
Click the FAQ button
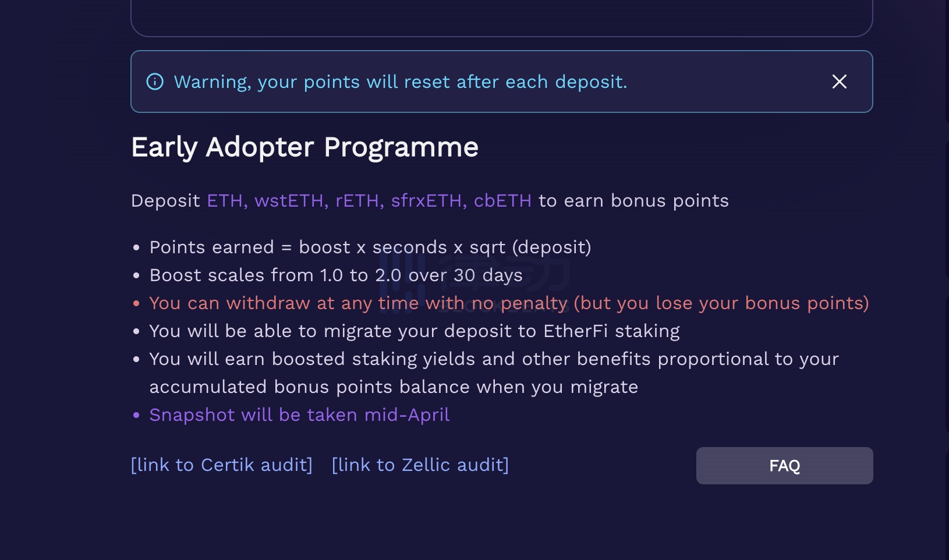click(784, 466)
